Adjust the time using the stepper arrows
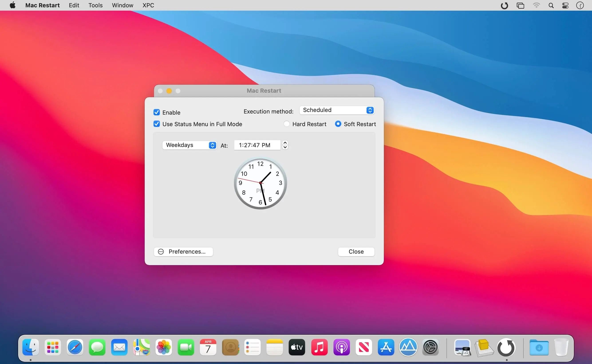Screen dimensions: 592x364 (286, 145)
